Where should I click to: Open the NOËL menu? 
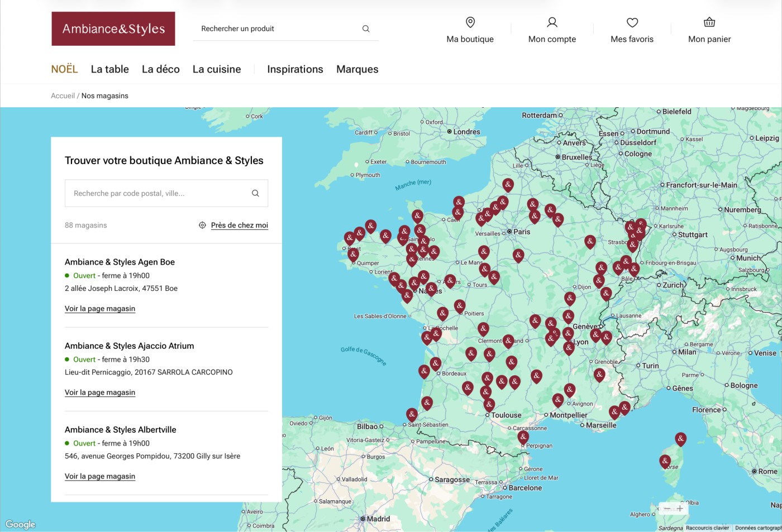tap(64, 69)
